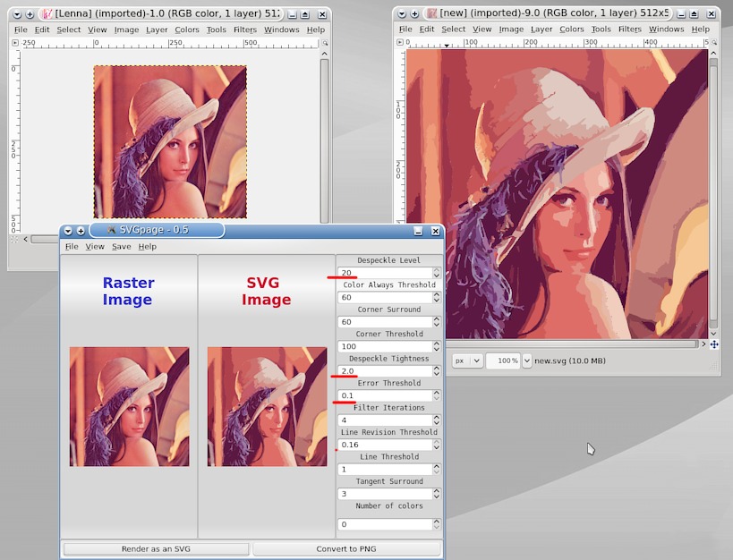Image resolution: width=733 pixels, height=560 pixels.
Task: Open Save menu in SVGpage window
Action: click(x=121, y=246)
